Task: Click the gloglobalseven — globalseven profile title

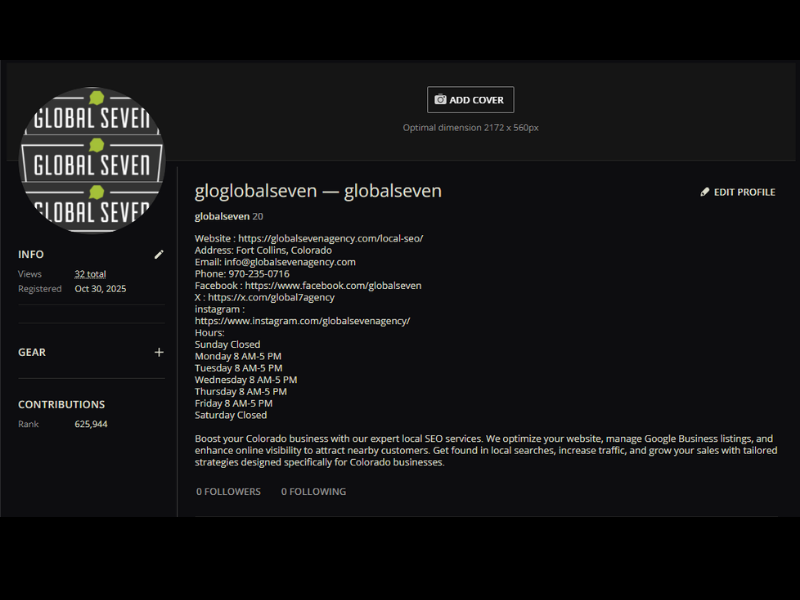Action: (318, 191)
